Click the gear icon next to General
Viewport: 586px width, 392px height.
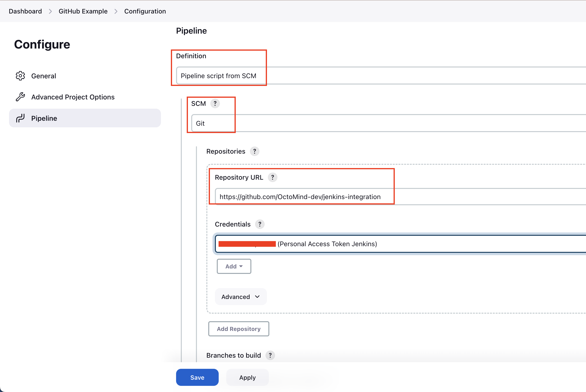(21, 76)
